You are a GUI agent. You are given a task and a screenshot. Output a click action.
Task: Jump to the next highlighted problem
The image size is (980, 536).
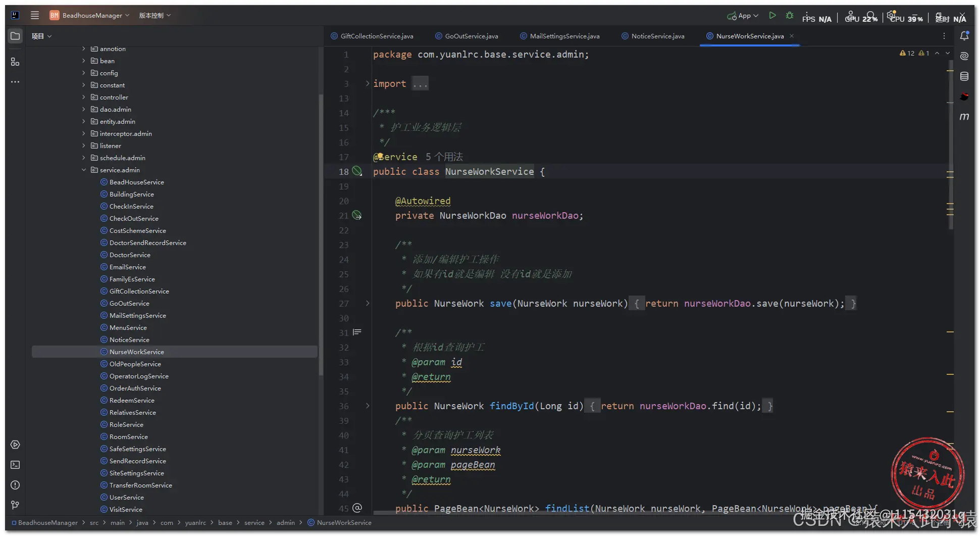click(x=948, y=53)
